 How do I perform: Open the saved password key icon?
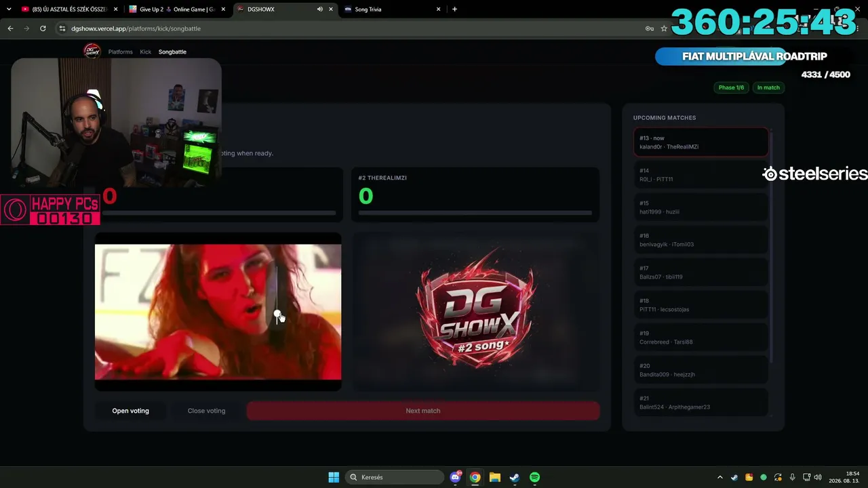tap(650, 28)
